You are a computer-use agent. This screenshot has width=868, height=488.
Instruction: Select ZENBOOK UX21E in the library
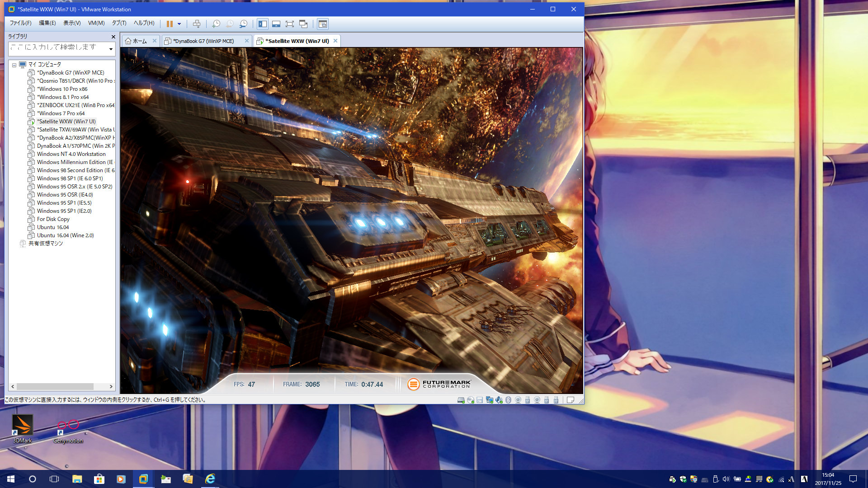pyautogui.click(x=71, y=105)
